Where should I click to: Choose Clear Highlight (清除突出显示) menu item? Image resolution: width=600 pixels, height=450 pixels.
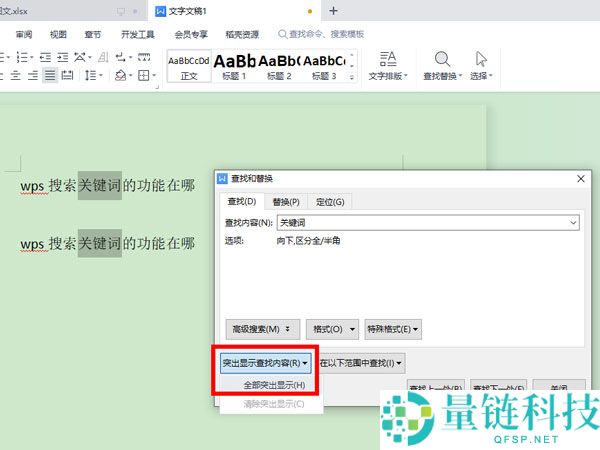click(x=274, y=404)
